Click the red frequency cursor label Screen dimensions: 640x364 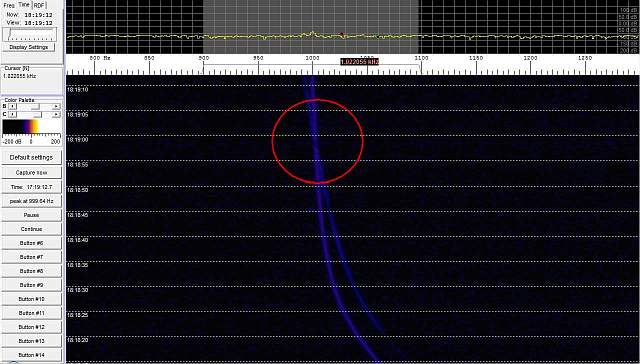pyautogui.click(x=359, y=62)
